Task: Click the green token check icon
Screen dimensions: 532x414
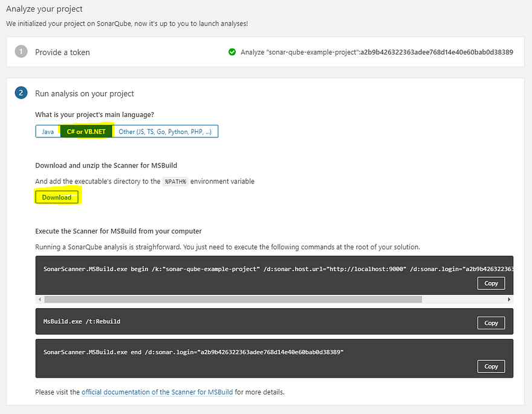Action: 232,52
